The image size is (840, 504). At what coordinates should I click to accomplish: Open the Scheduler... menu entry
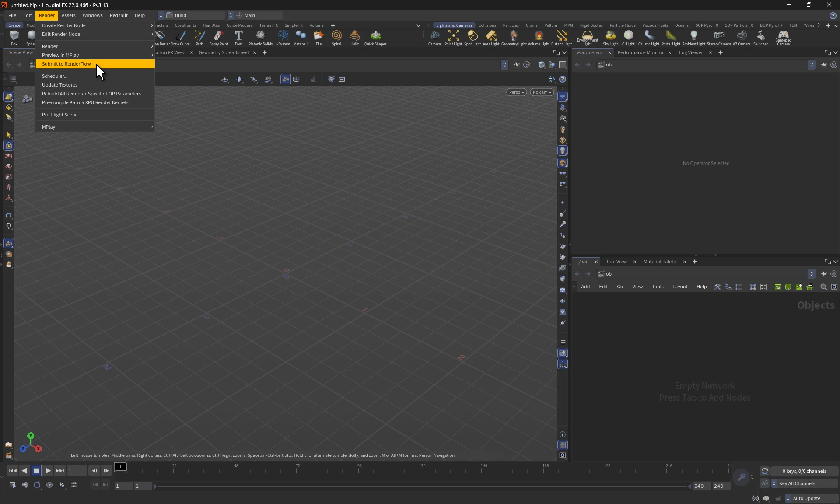pyautogui.click(x=95, y=76)
